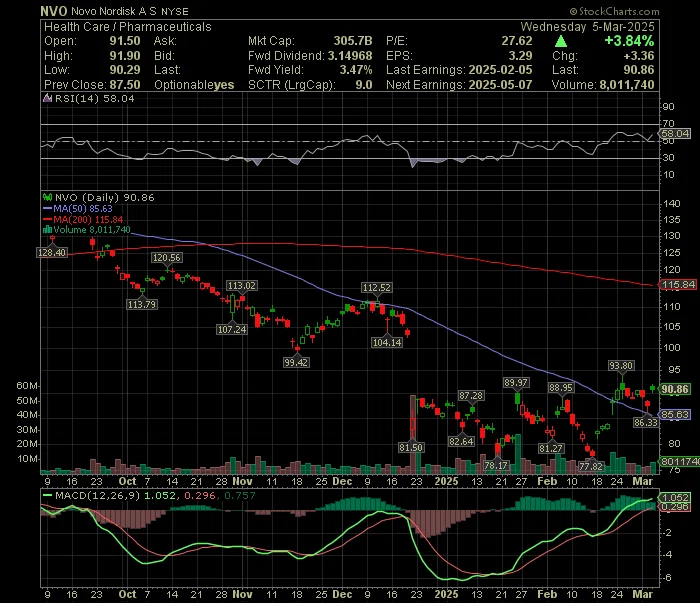Click the MA(200) axis tag 115.84
The width and height of the screenshot is (700, 603).
pyautogui.click(x=678, y=285)
